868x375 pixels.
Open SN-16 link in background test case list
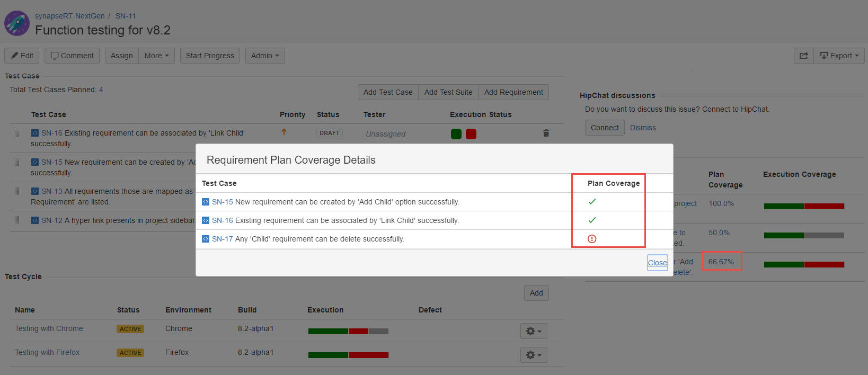point(52,133)
